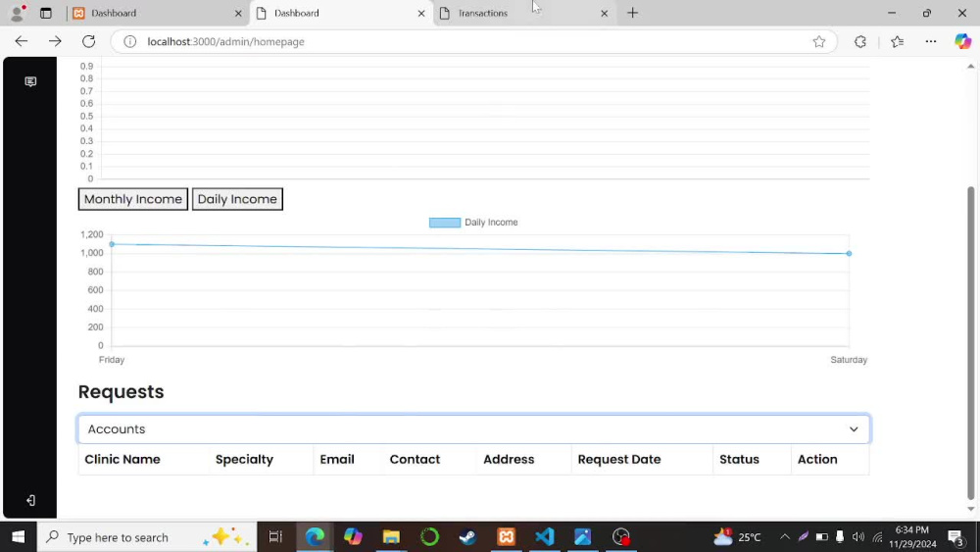This screenshot has width=980, height=552.
Task: Open the Accounts requests dropdown
Action: tap(473, 428)
